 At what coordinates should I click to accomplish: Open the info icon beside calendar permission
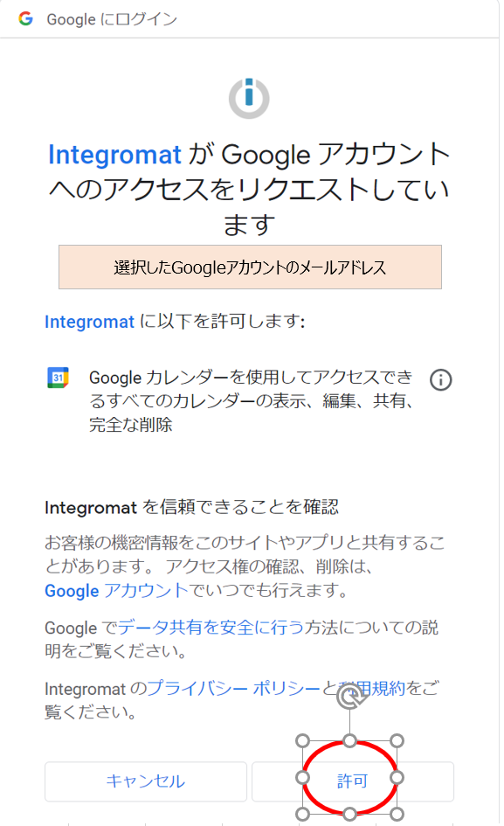click(x=441, y=380)
